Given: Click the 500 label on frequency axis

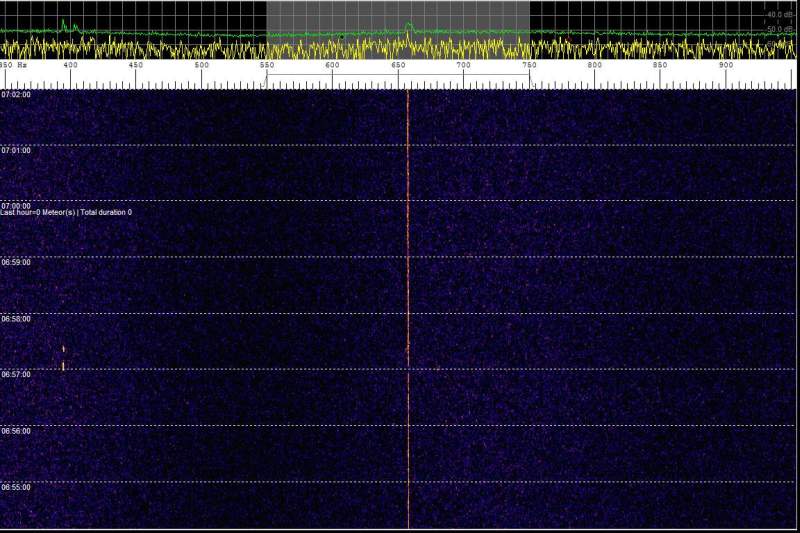Looking at the screenshot, I should [x=201, y=66].
